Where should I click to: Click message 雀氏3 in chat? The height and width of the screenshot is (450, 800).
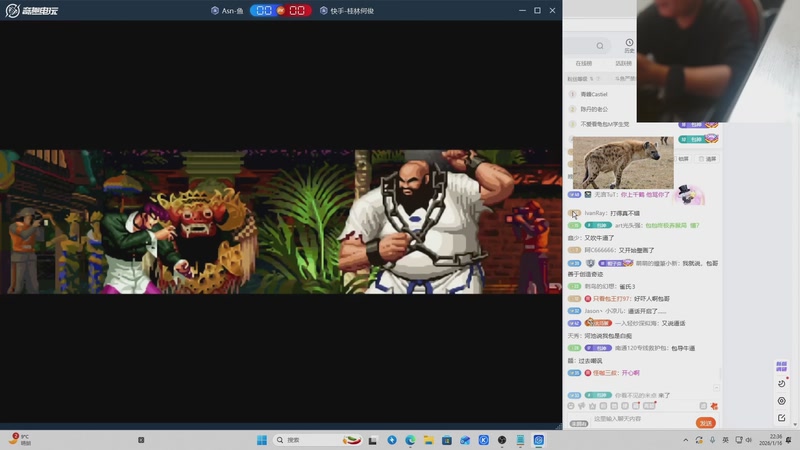[627, 287]
